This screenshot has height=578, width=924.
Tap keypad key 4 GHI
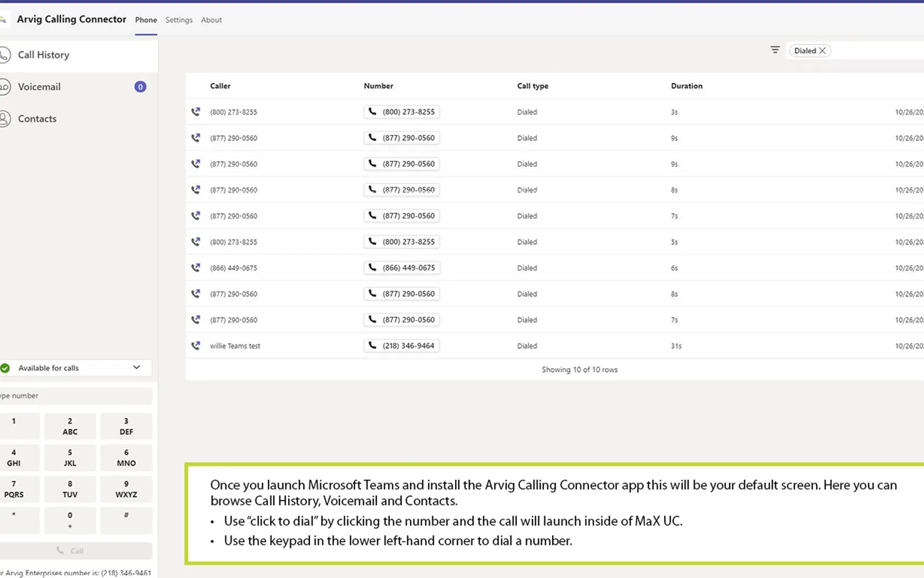[20, 458]
